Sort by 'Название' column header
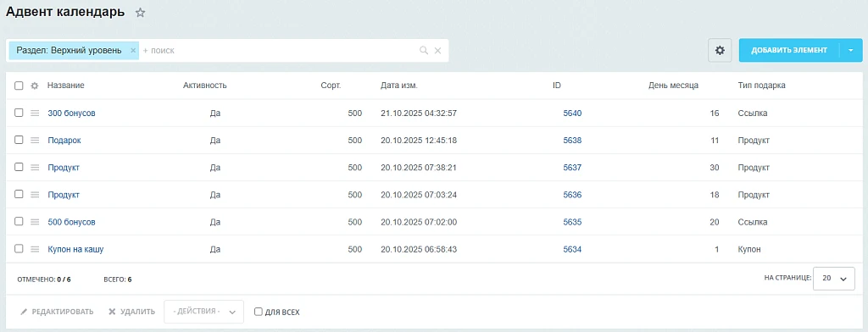Image resolution: width=868 pixels, height=332 pixels. [x=66, y=86]
